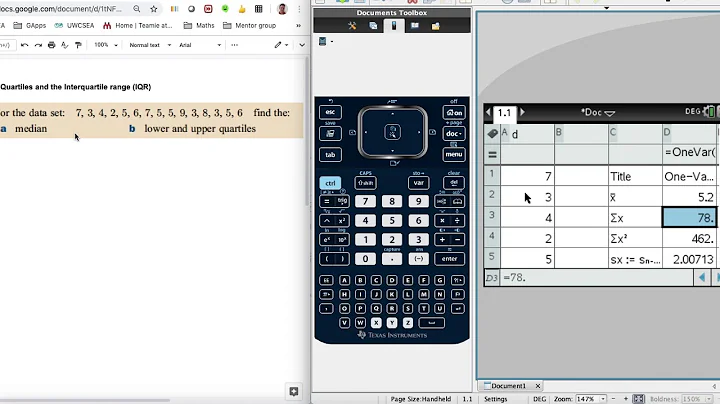Viewport: 720px width, 404px height.
Task: Open the keypad options dropdown below Toolbox
Action: tap(325, 42)
